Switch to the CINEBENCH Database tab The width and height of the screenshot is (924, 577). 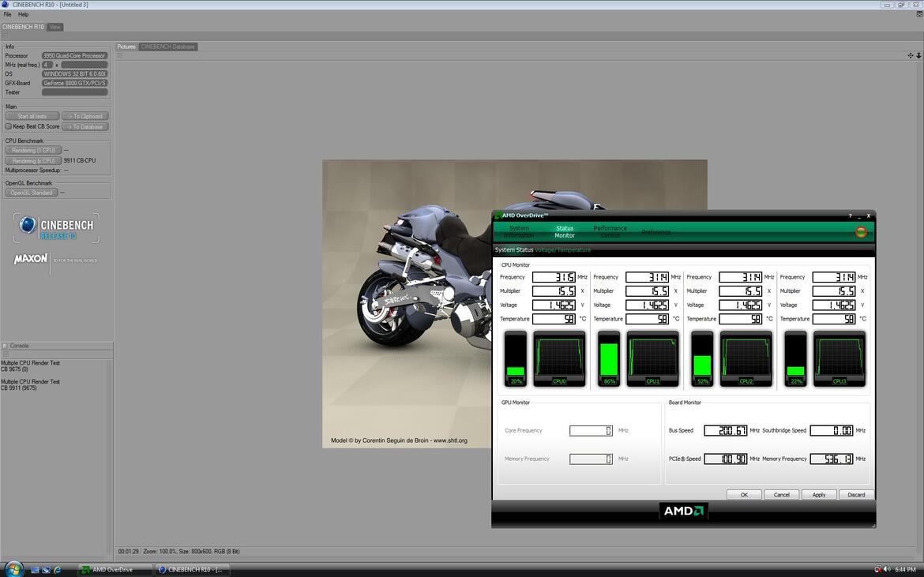tap(168, 47)
